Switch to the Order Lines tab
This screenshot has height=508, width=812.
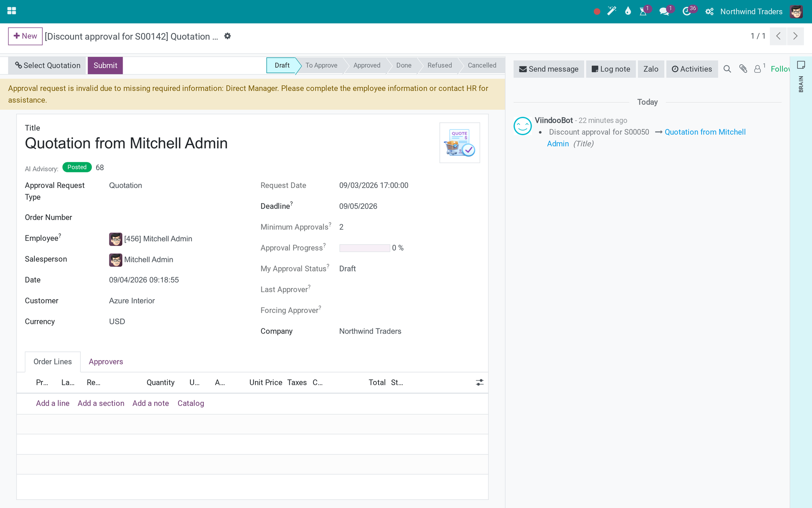(52, 362)
